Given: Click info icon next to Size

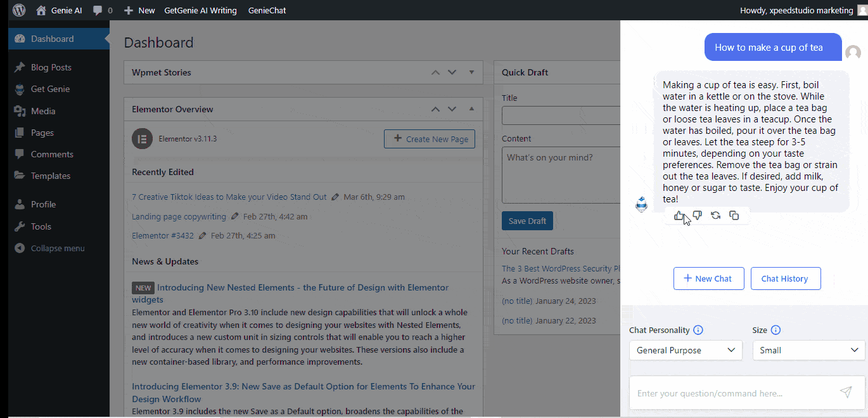Looking at the screenshot, I should [x=775, y=330].
